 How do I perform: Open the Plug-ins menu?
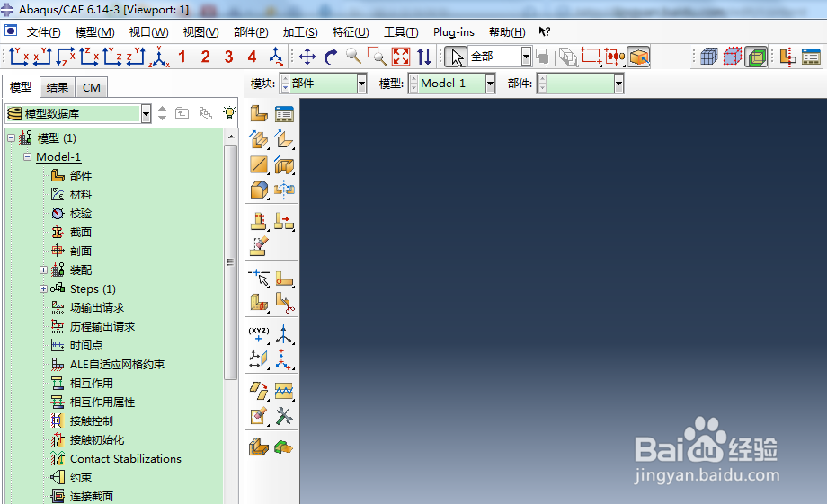point(454,32)
